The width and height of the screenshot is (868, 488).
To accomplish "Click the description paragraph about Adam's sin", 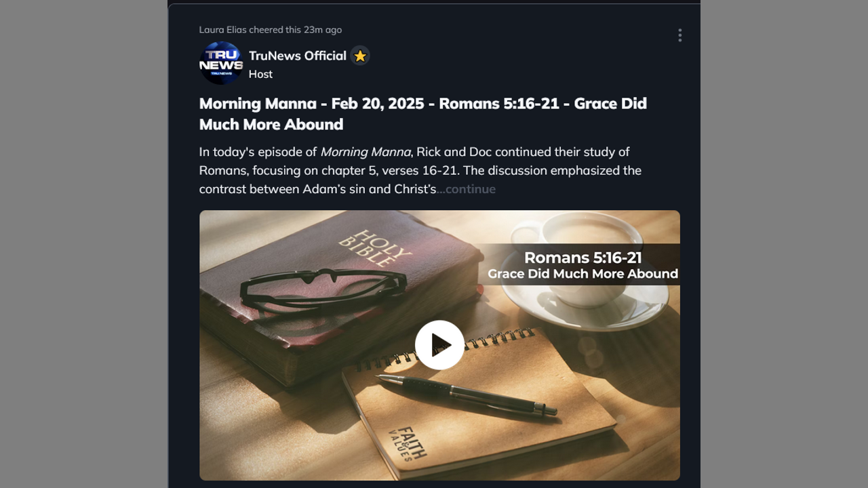I will coord(420,170).
